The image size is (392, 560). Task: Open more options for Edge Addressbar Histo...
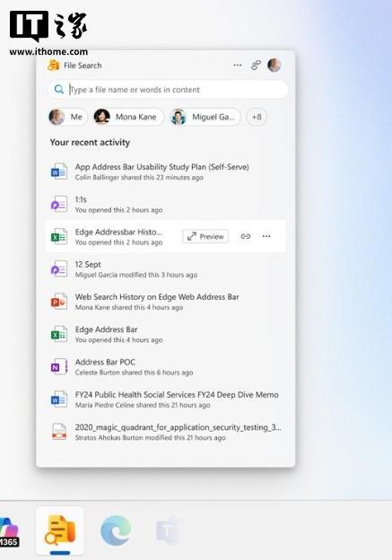pos(266,236)
